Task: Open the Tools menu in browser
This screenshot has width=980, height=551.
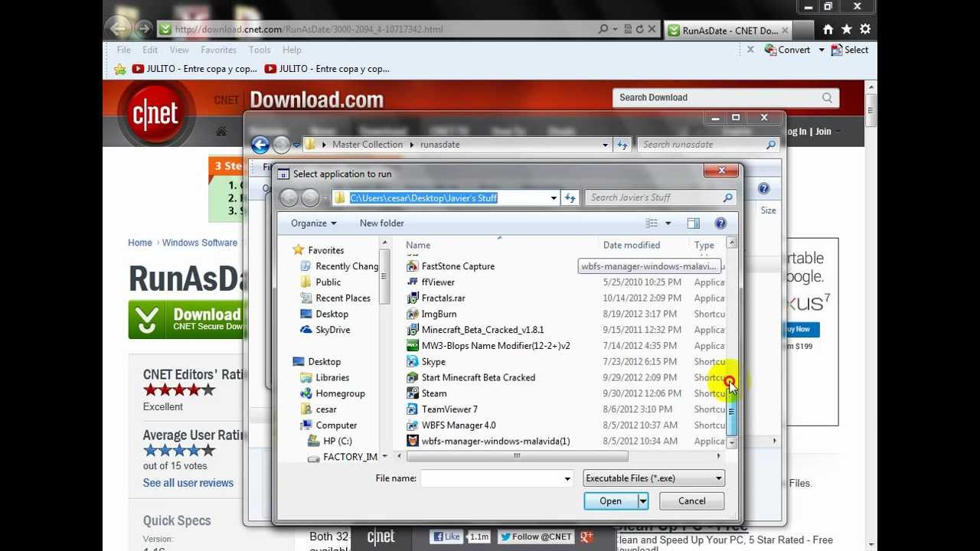Action: point(260,50)
